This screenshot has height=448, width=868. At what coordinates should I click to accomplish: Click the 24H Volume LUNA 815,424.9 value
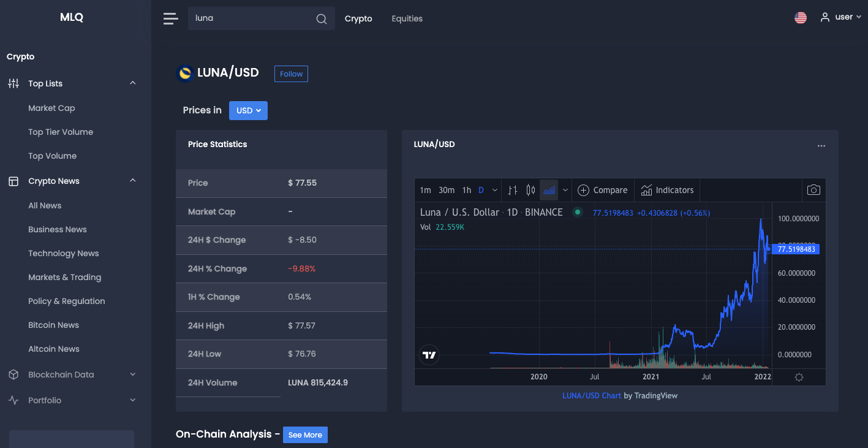pos(318,382)
